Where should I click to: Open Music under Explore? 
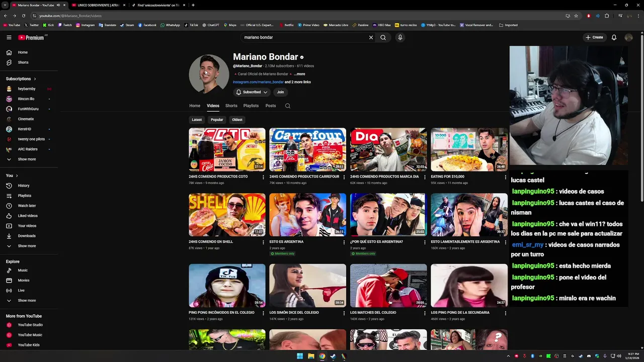23,270
